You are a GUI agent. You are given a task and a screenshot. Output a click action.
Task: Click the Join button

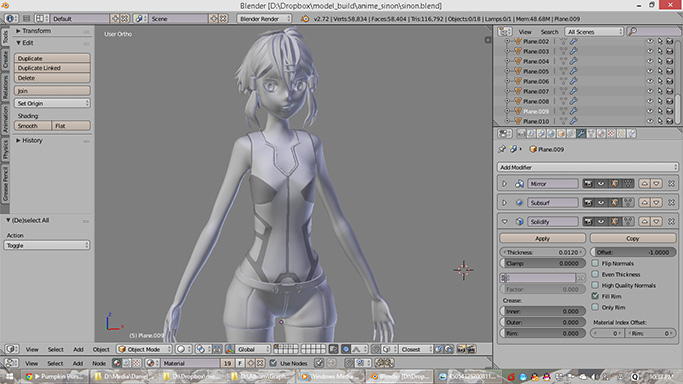coord(52,91)
